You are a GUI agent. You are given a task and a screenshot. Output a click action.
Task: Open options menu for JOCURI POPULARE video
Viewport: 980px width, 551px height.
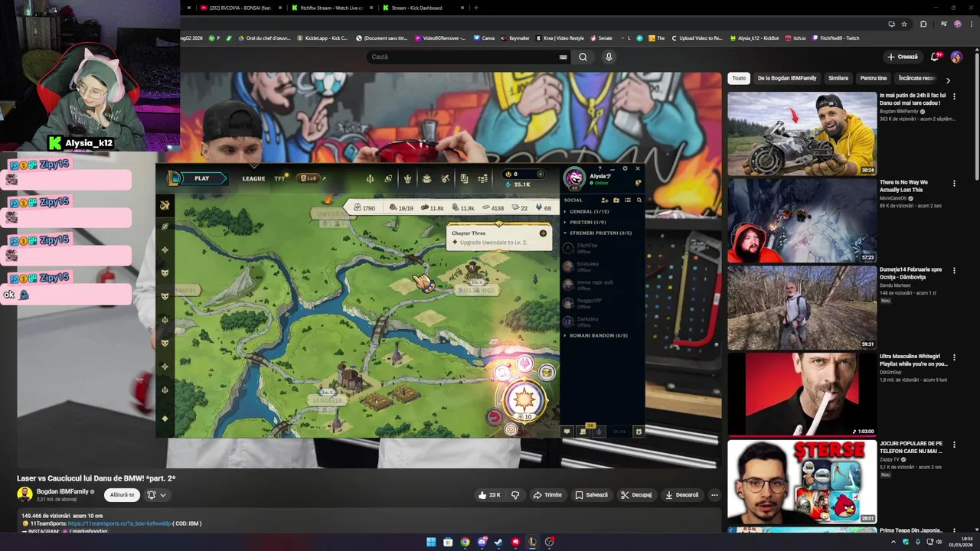954,445
